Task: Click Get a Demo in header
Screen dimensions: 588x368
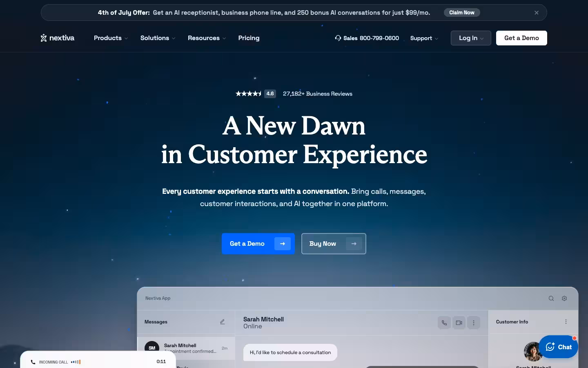Action: 521,38
